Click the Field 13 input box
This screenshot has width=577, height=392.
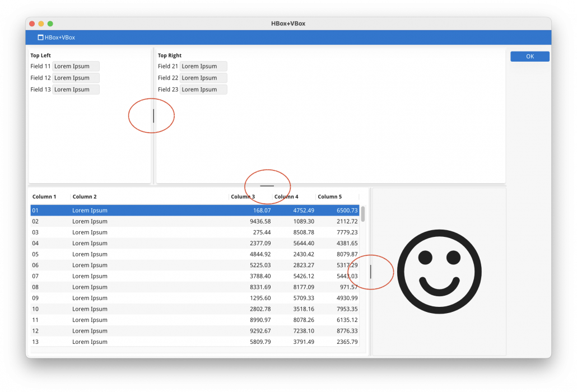coord(76,90)
